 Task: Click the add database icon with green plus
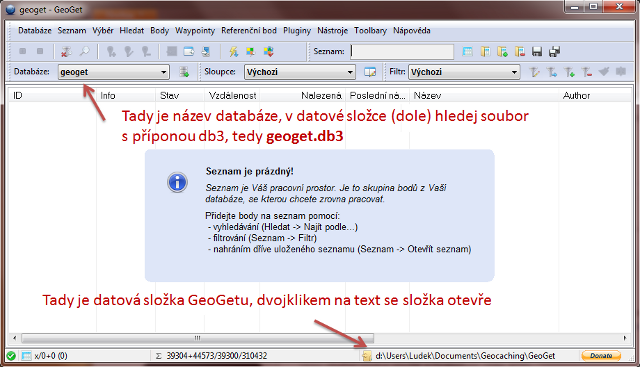coord(184,72)
